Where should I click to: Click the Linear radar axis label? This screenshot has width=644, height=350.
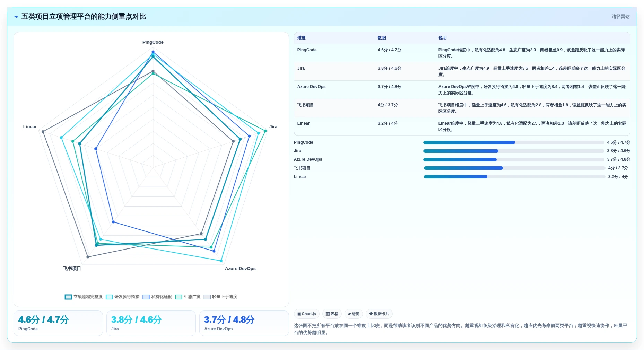30,127
